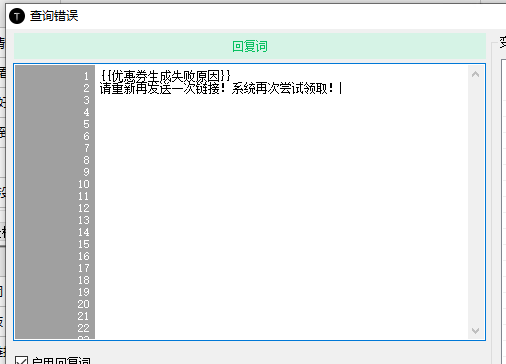Click line number 10 in the editor gutter
506x364 pixels.
[x=84, y=184]
